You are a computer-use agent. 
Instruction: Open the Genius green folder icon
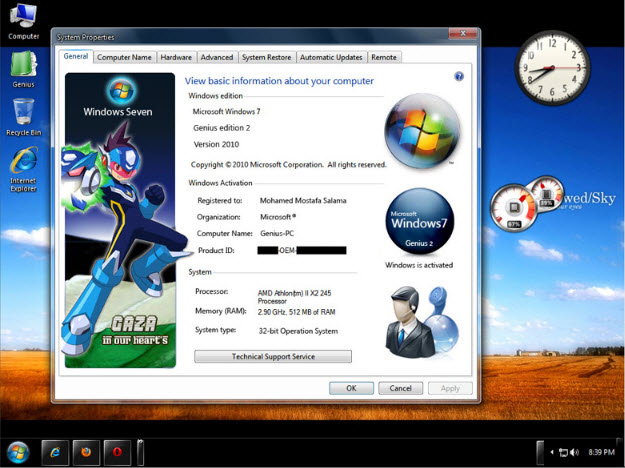pos(24,69)
